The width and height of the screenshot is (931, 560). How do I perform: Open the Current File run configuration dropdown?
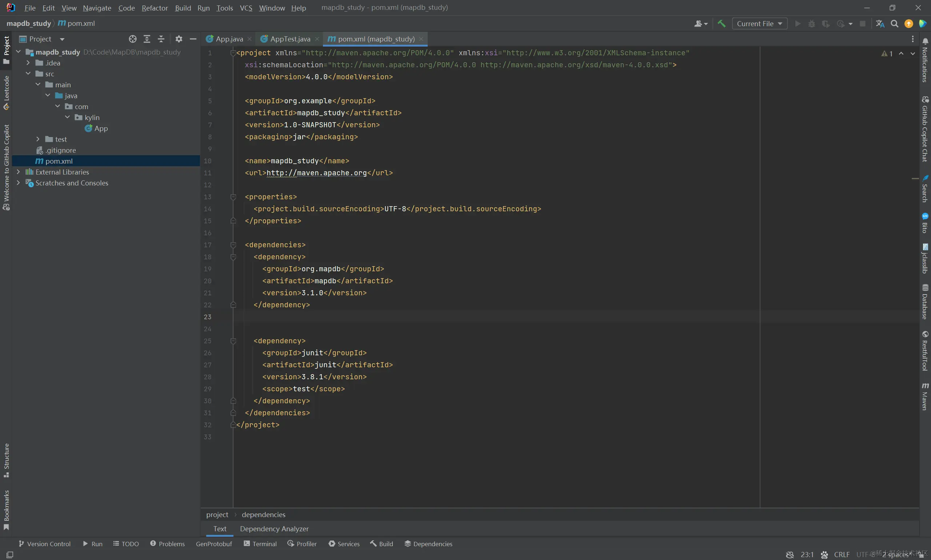click(759, 23)
